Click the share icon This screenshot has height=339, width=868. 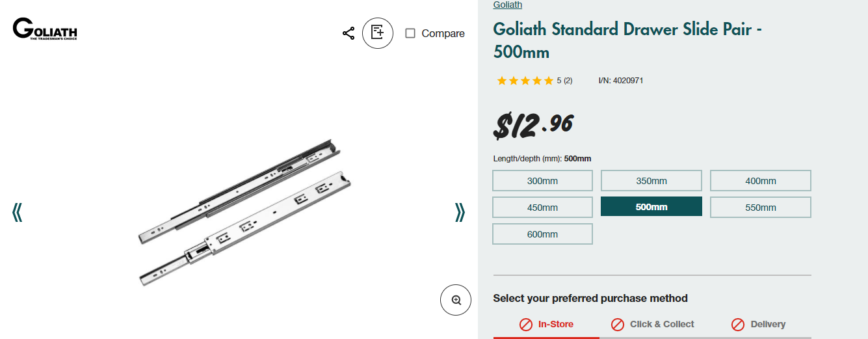pyautogui.click(x=349, y=33)
